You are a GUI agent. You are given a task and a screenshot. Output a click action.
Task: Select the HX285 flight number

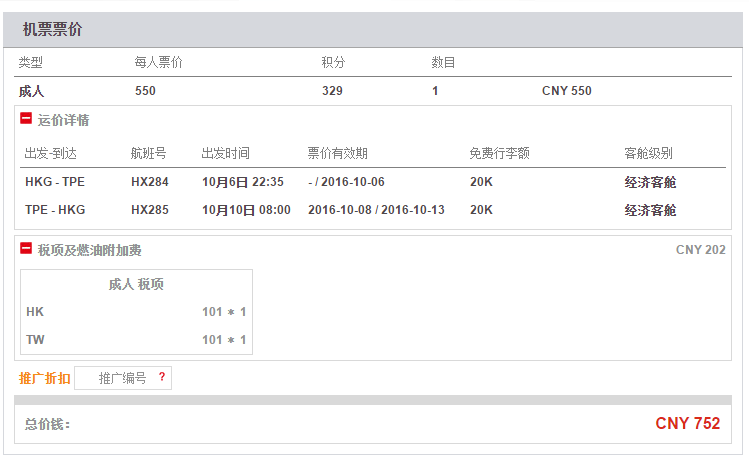pos(150,210)
